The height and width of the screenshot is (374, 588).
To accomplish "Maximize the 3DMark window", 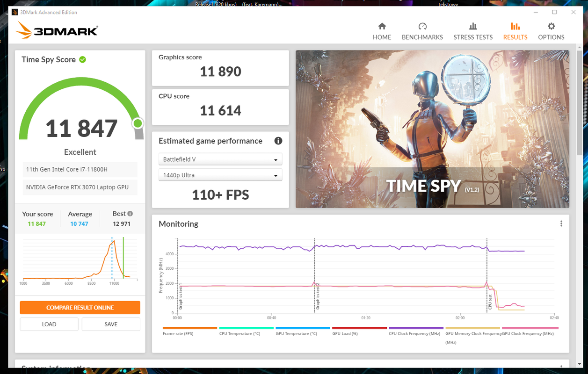I will [x=554, y=12].
